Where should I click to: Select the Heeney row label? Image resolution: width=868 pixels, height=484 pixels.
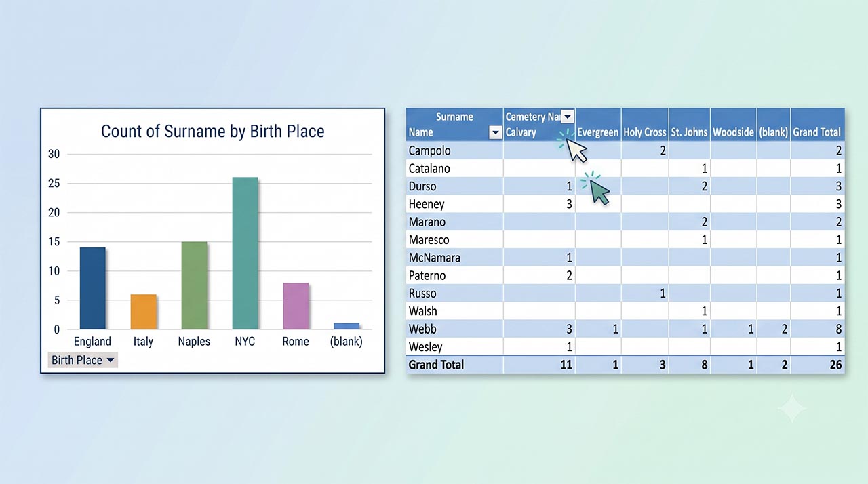[x=427, y=204]
